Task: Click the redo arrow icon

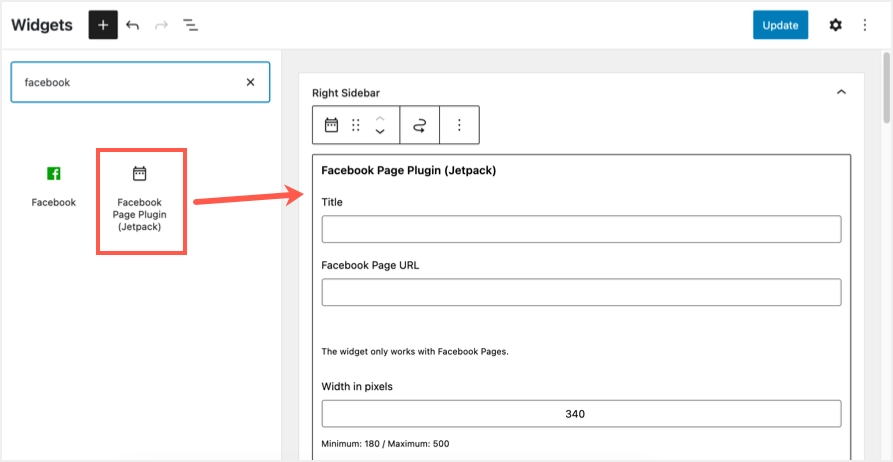Action: point(161,25)
